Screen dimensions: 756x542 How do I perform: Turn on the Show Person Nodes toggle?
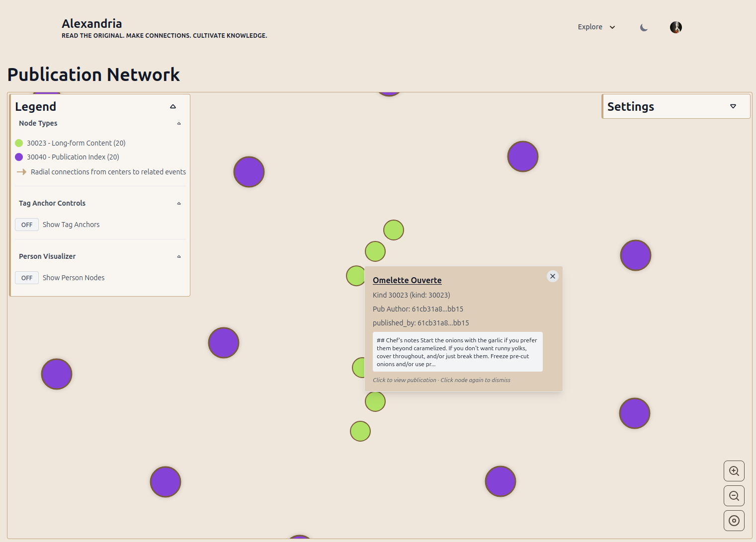click(27, 278)
